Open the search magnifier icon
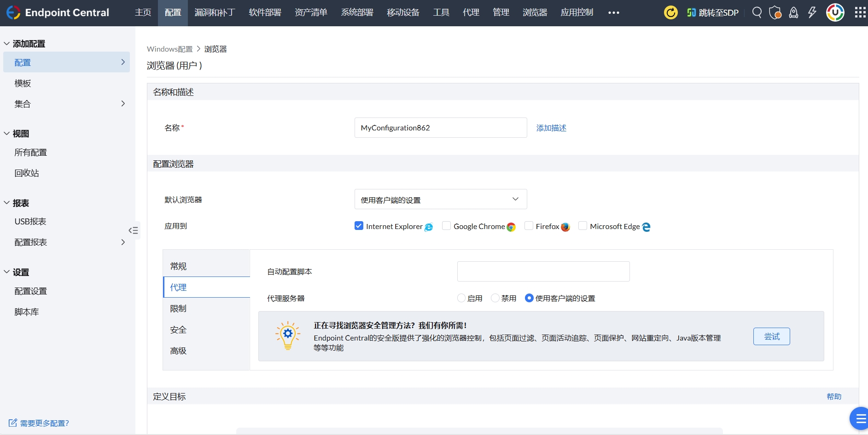The width and height of the screenshot is (868, 435). pyautogui.click(x=757, y=12)
